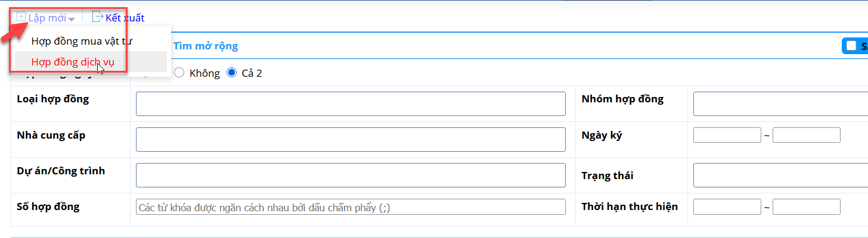Select the Cả 2 radio button
The height and width of the screenshot is (238, 868).
tap(232, 73)
